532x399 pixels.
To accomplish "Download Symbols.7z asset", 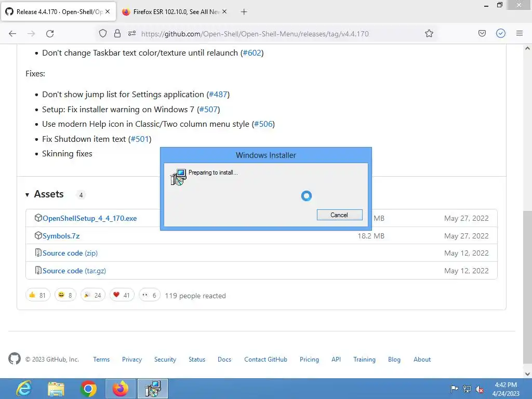I will click(61, 236).
